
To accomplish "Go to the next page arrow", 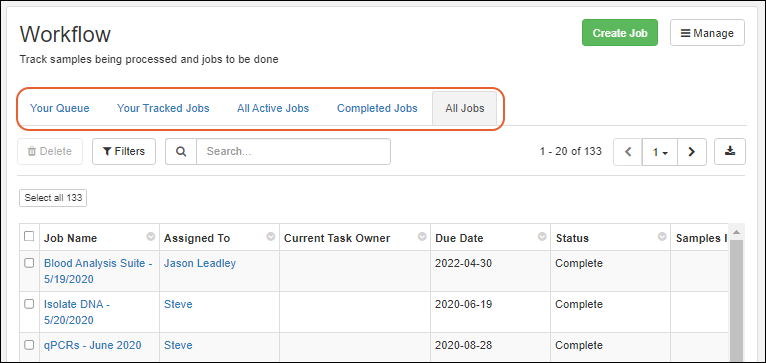I will [691, 152].
